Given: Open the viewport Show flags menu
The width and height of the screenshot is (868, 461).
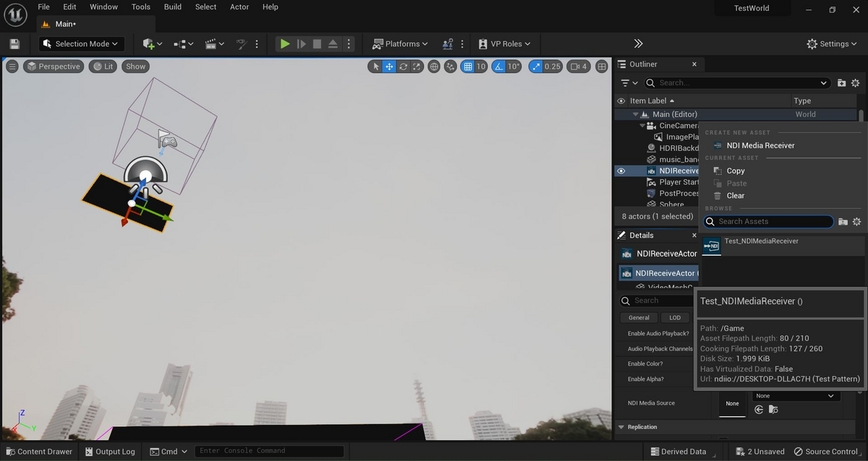Looking at the screenshot, I should [x=135, y=66].
